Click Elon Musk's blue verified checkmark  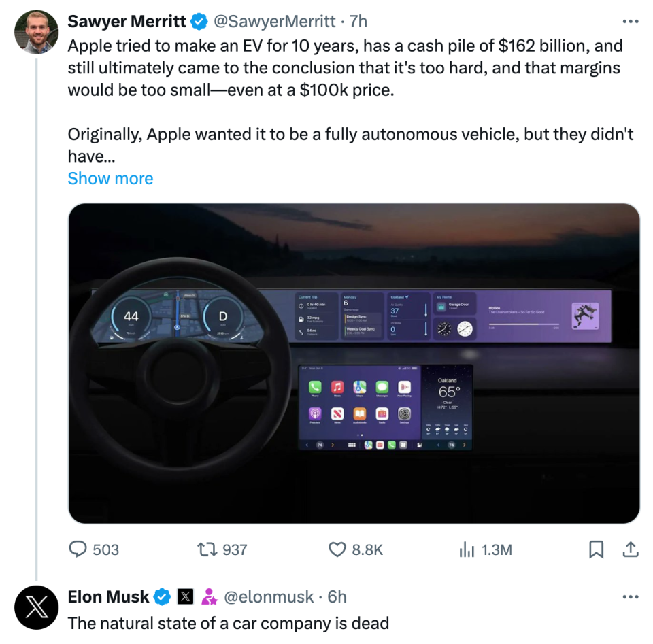point(162,597)
